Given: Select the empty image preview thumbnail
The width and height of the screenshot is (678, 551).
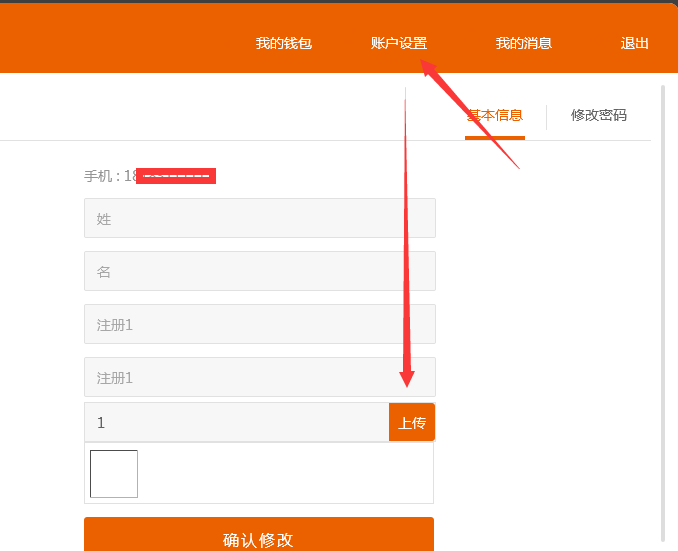Looking at the screenshot, I should click(x=114, y=474).
